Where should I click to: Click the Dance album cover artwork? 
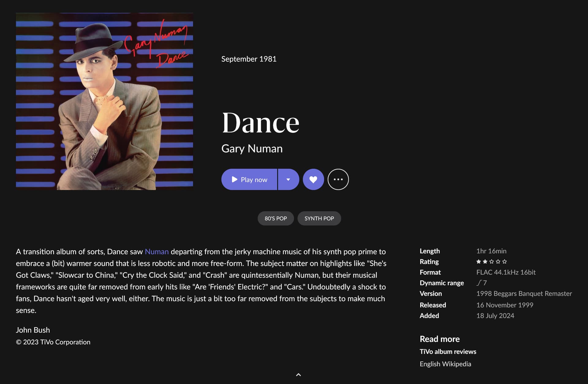pos(104,101)
